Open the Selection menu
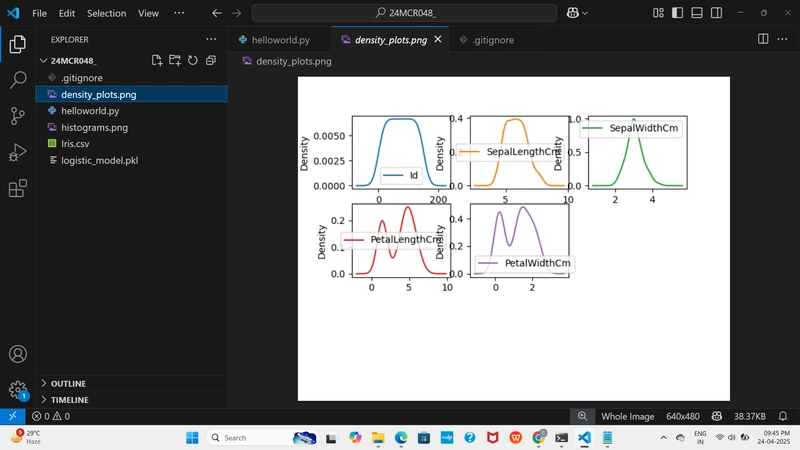 106,13
